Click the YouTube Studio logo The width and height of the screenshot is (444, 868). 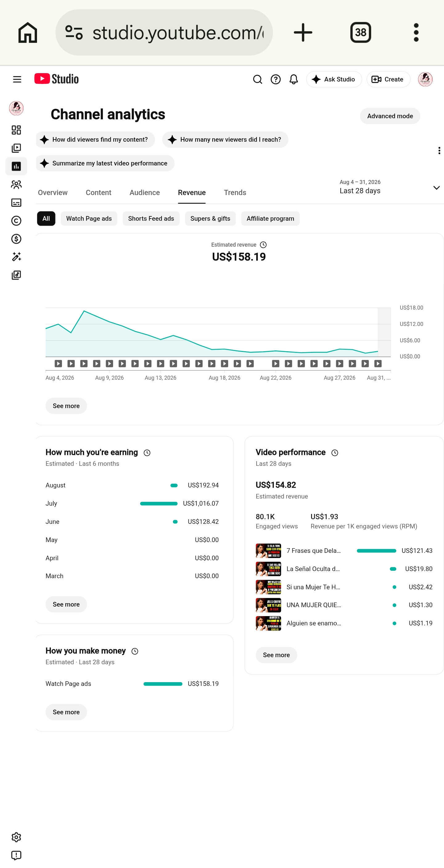click(x=56, y=79)
